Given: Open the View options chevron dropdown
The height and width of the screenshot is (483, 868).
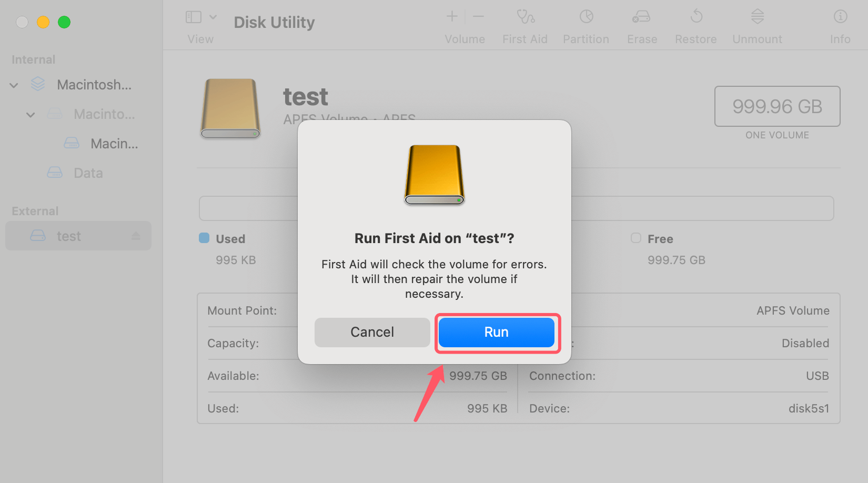Looking at the screenshot, I should click(213, 16).
